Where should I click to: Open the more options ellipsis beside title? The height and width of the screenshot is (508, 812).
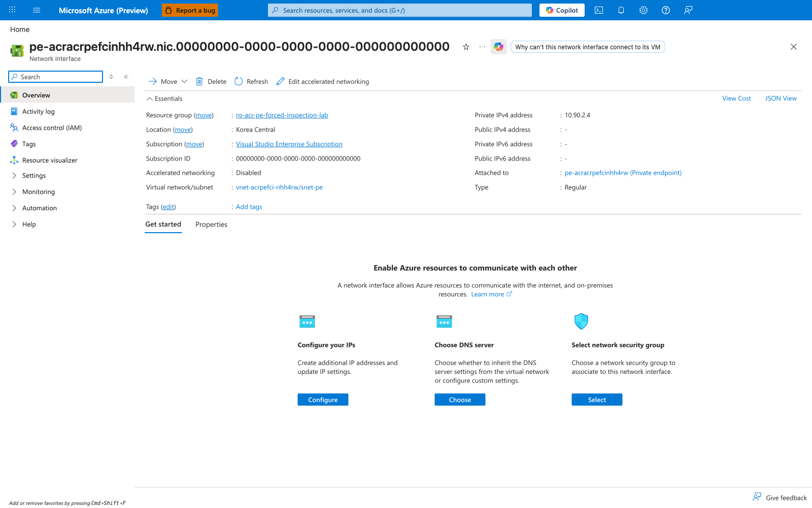point(482,47)
